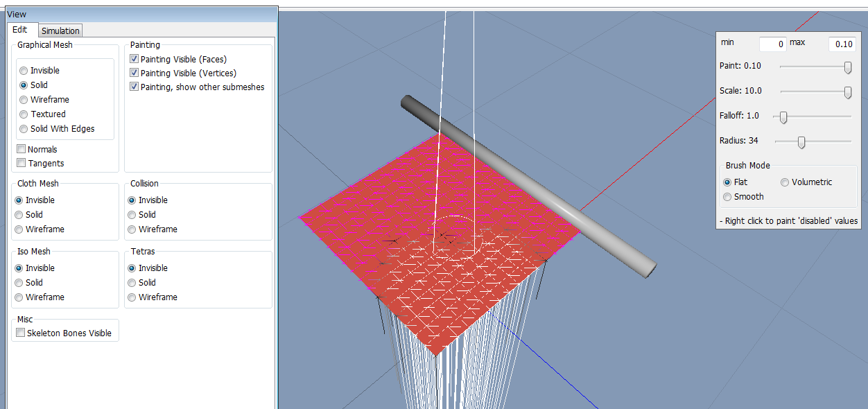Set Cloth Mesh to Wireframe
868x409 pixels.
click(19, 229)
